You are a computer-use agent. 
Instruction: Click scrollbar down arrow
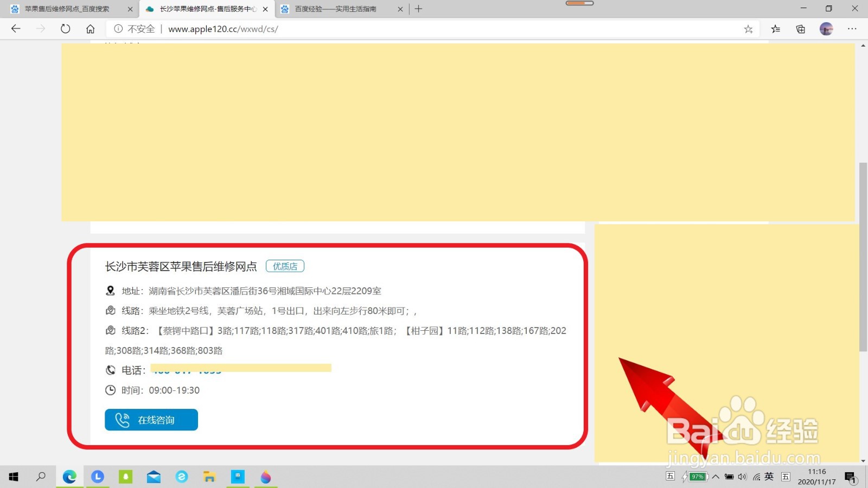(x=863, y=461)
